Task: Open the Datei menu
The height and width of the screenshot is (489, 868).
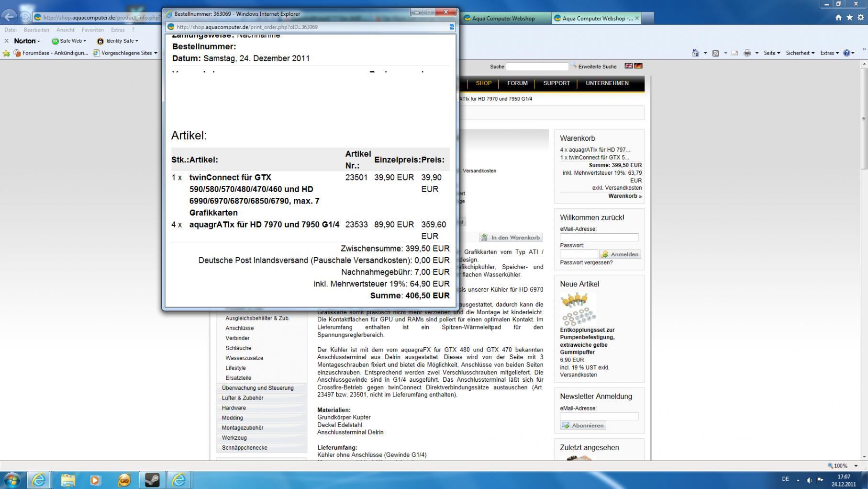Action: [x=11, y=30]
